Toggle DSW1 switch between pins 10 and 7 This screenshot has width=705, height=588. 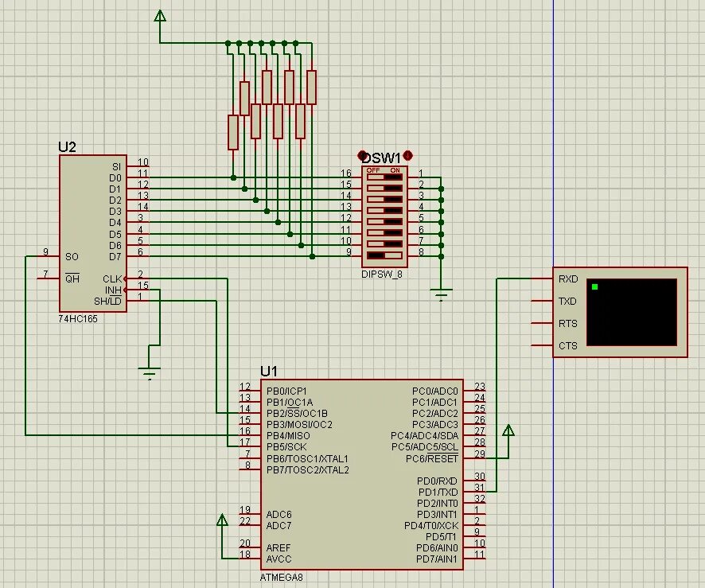384,244
